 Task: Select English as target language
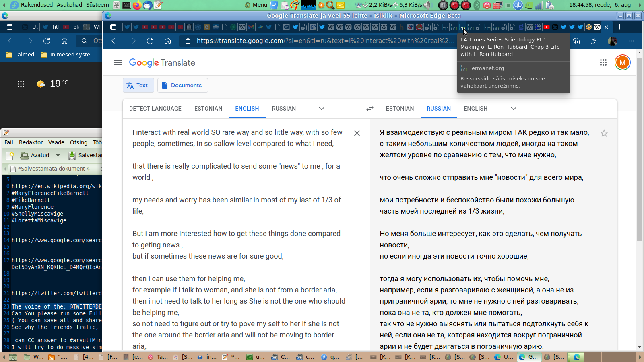click(x=475, y=109)
